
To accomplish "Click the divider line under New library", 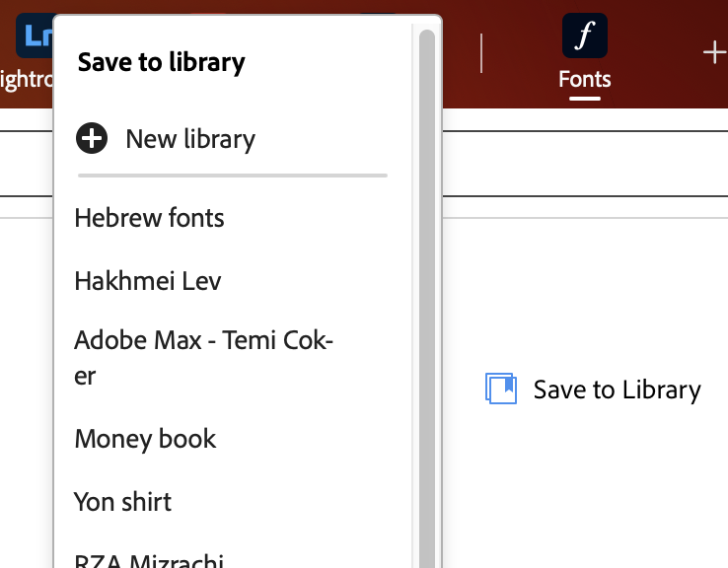I will click(233, 176).
